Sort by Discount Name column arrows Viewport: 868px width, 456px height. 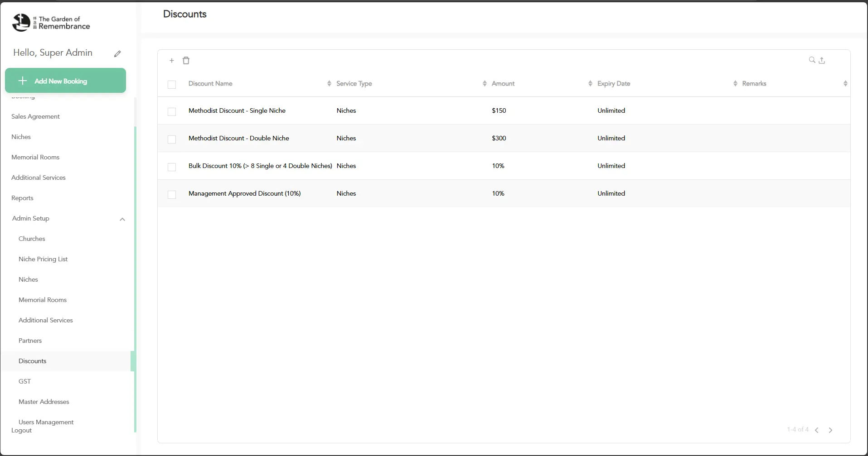coord(329,84)
